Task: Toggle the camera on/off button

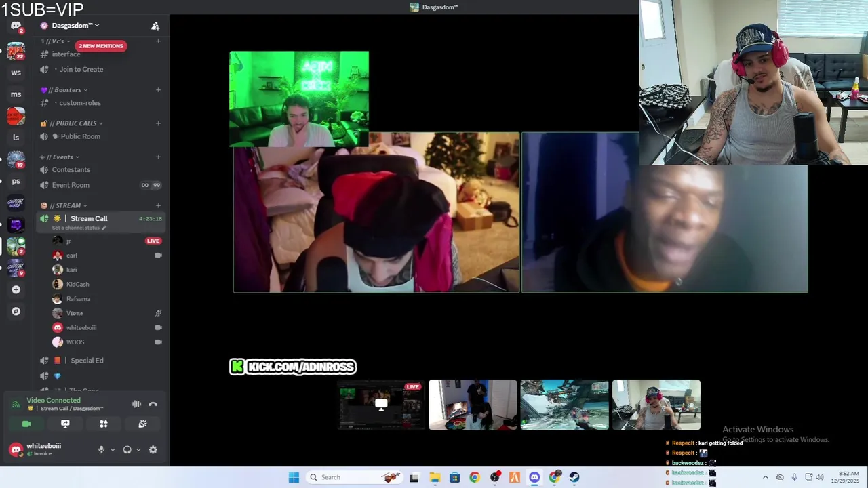Action: [26, 424]
